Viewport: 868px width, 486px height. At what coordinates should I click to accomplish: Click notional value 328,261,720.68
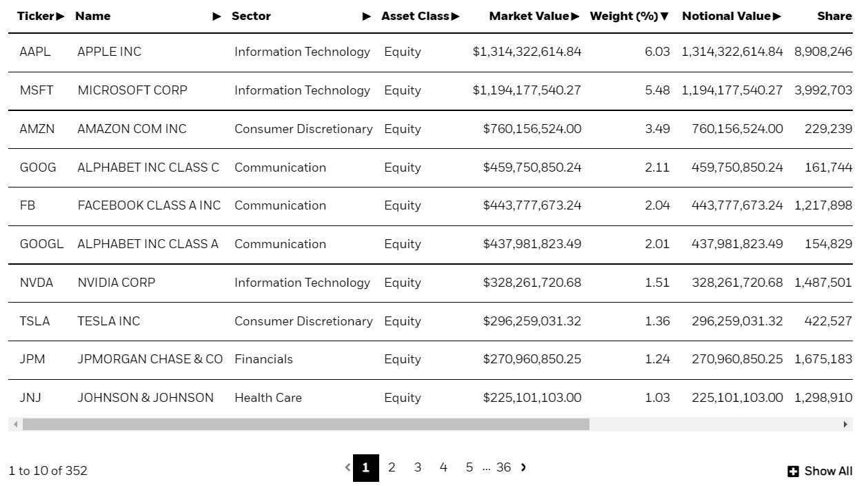click(x=738, y=283)
